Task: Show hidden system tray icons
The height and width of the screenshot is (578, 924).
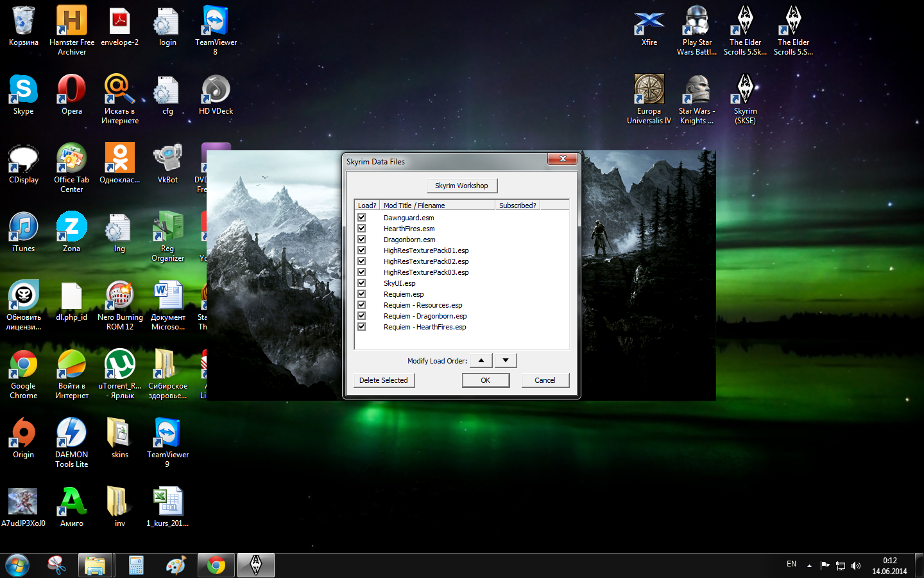Action: (809, 566)
